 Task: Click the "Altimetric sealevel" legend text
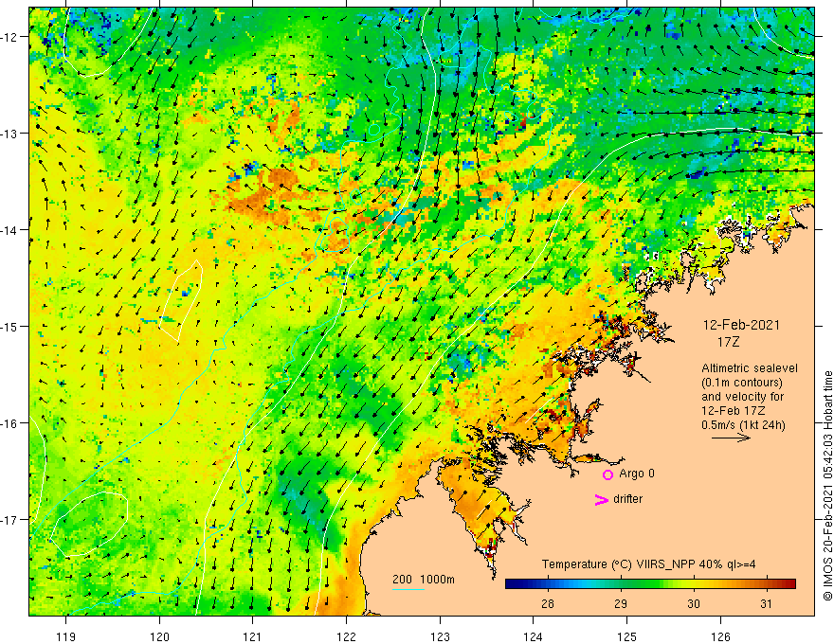[750, 368]
